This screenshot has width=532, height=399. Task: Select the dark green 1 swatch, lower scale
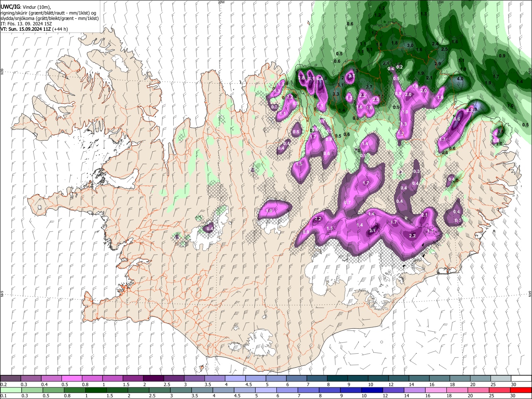click(96, 390)
